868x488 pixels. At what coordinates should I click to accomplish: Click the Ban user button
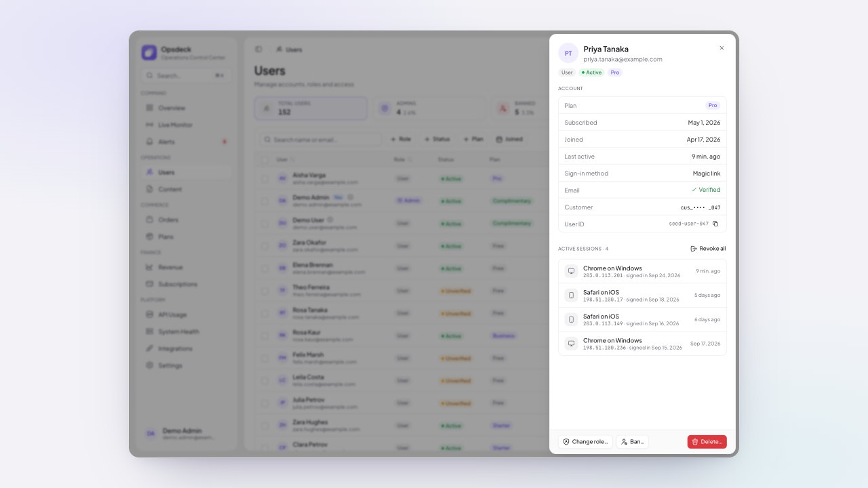pos(632,442)
